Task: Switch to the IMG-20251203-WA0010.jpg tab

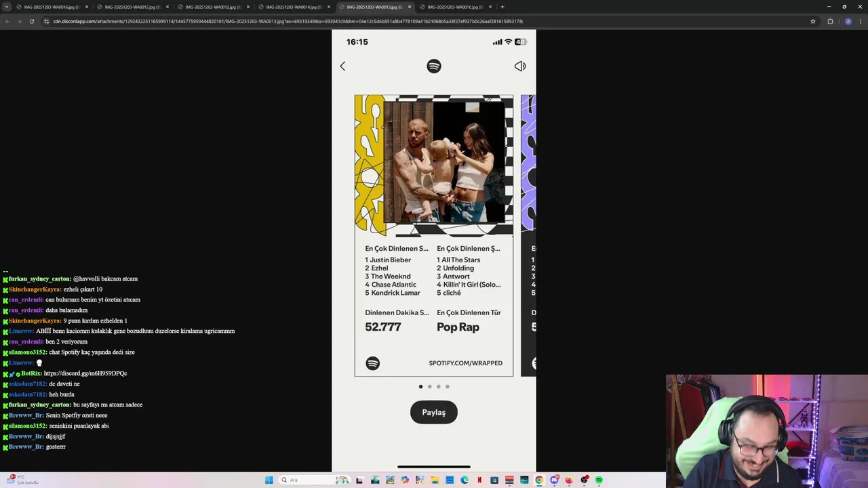Action: pos(454,7)
